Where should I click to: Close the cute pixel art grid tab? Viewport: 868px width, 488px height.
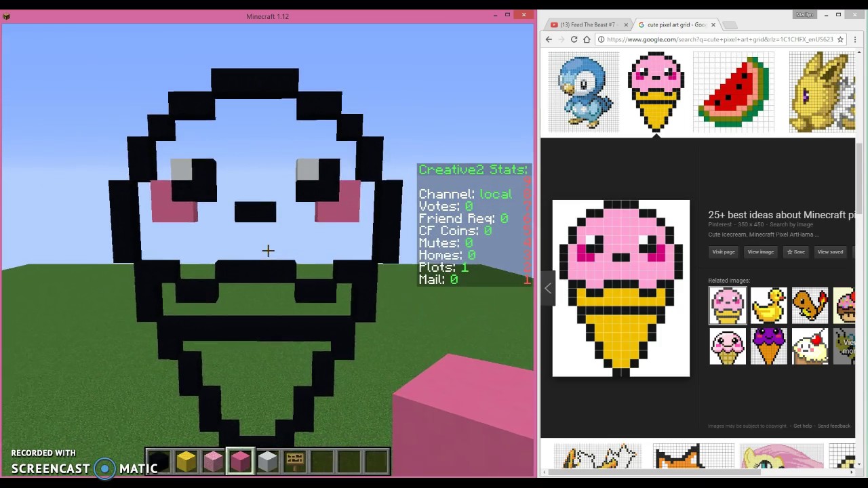pyautogui.click(x=713, y=25)
